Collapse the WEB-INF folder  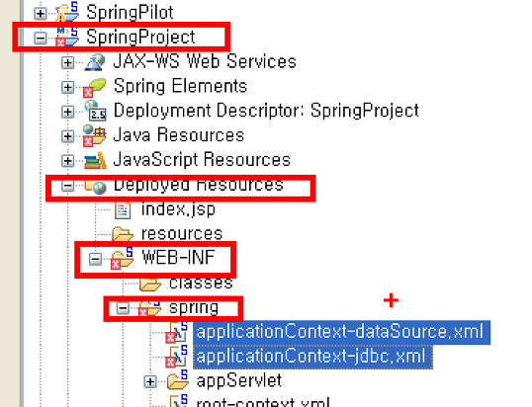[x=95, y=259]
